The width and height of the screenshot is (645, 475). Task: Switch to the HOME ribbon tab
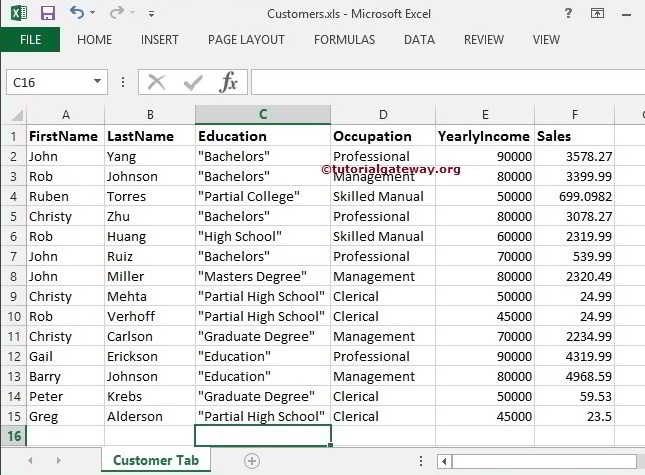(95, 39)
